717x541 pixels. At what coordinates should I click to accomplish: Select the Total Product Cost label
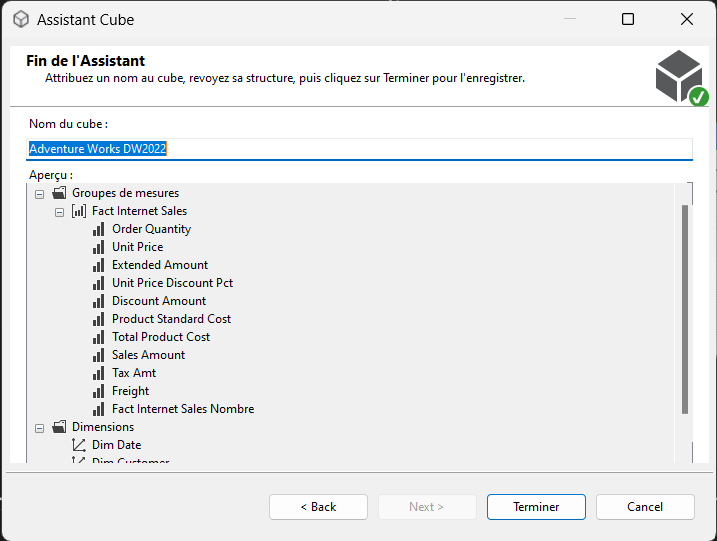point(161,337)
